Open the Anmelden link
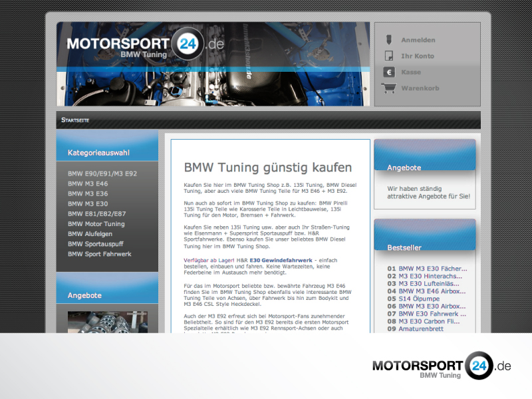The width and height of the screenshot is (532, 399). pos(418,40)
